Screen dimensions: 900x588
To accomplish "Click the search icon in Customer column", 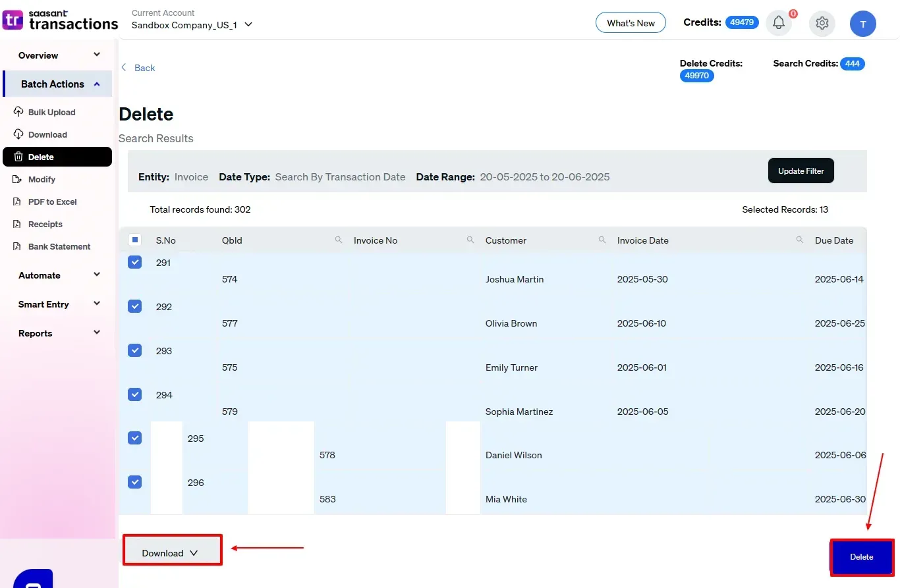I will point(602,240).
